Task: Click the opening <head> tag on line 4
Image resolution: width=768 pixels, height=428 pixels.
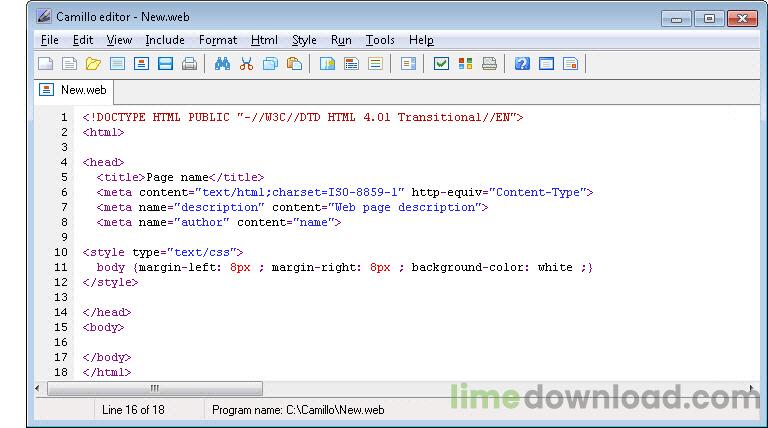Action: (x=103, y=163)
